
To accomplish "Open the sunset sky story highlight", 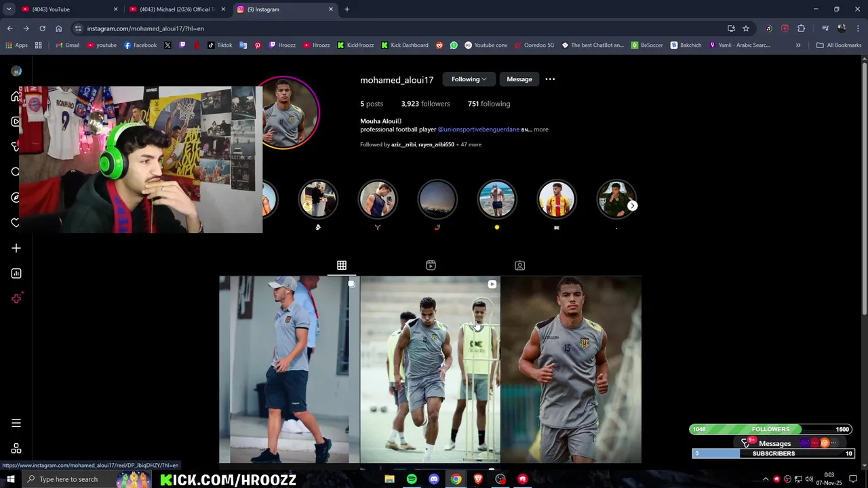I will tap(437, 199).
